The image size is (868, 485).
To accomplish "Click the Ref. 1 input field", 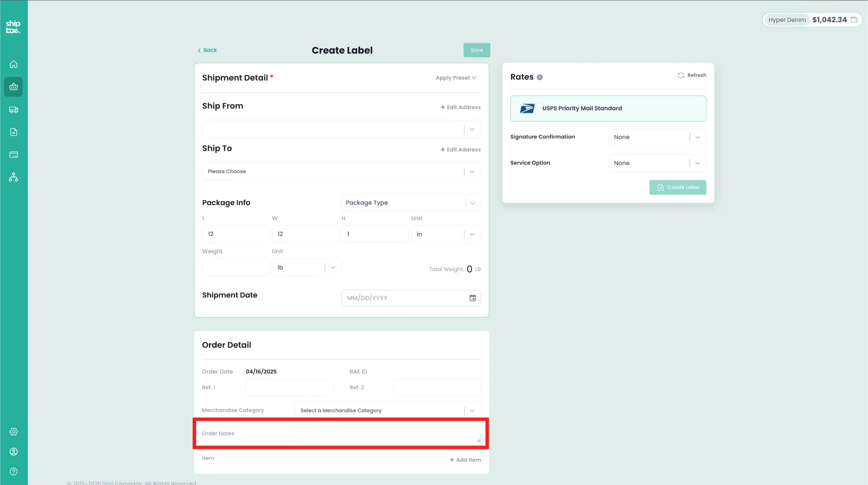I will pos(289,387).
